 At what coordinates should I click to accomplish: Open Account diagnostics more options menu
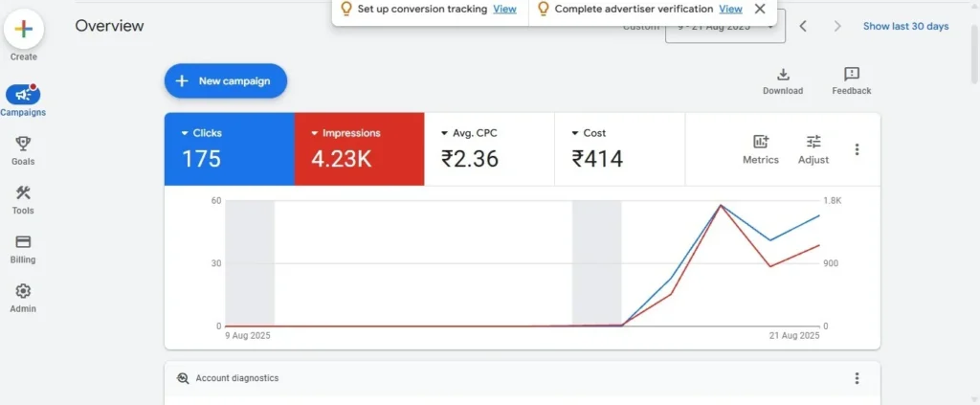point(857,378)
